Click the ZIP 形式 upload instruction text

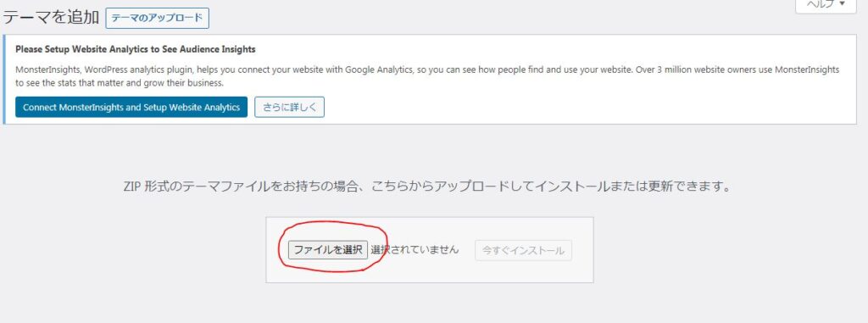427,187
